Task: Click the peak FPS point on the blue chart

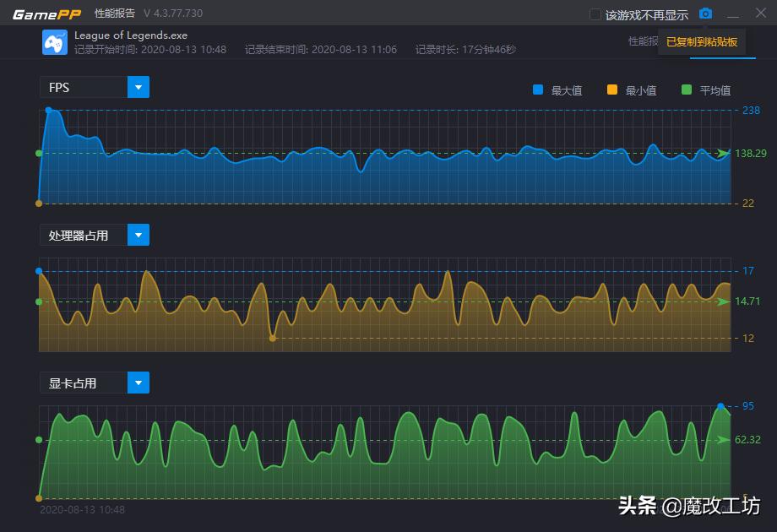Action: (x=49, y=110)
